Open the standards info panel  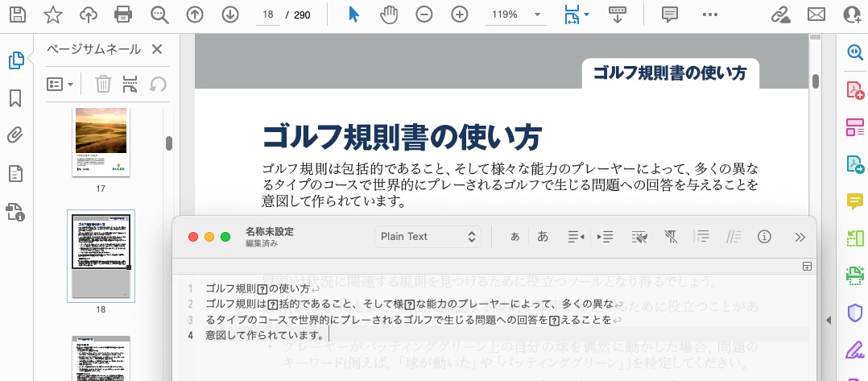(15, 212)
